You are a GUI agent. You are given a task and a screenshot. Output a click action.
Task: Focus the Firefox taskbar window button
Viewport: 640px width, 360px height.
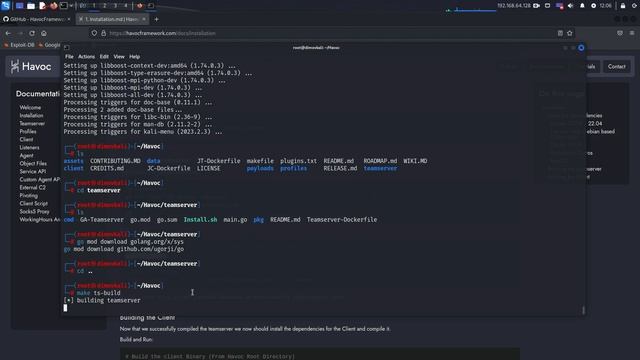pos(140,6)
